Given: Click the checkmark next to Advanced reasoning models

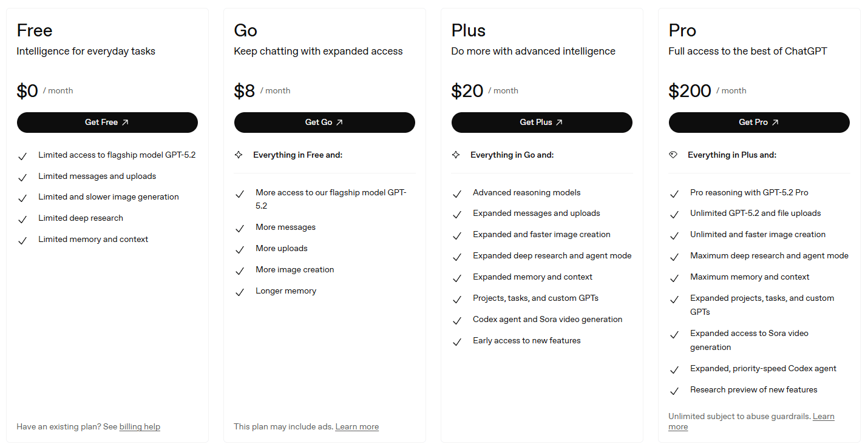Looking at the screenshot, I should click(x=457, y=193).
